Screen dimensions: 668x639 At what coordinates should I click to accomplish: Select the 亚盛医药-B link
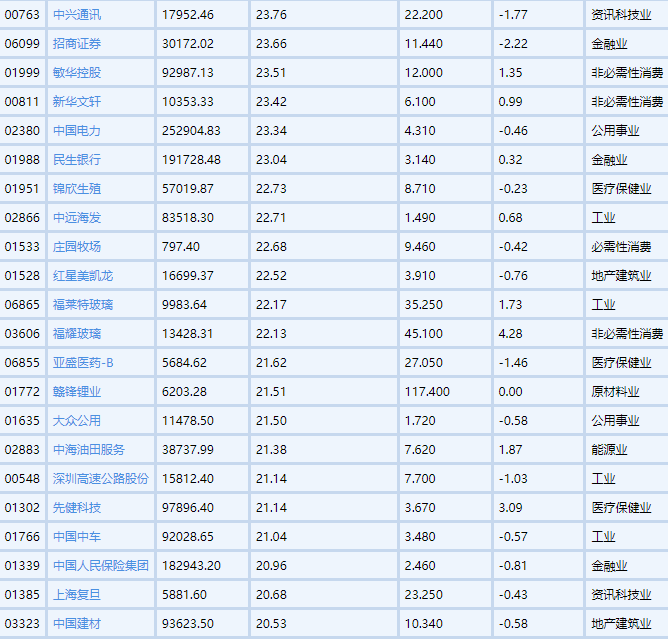tap(83, 363)
